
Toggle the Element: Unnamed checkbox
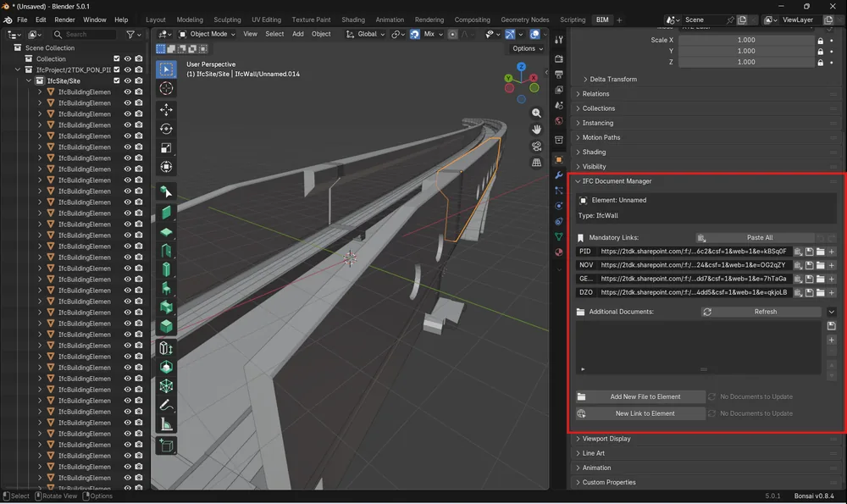[x=584, y=201]
